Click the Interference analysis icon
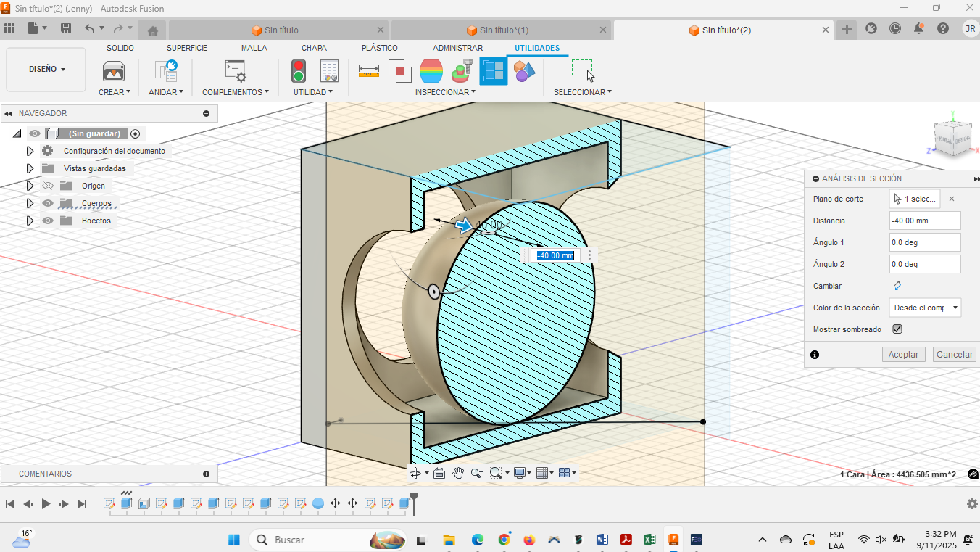The image size is (980, 552). click(x=400, y=71)
